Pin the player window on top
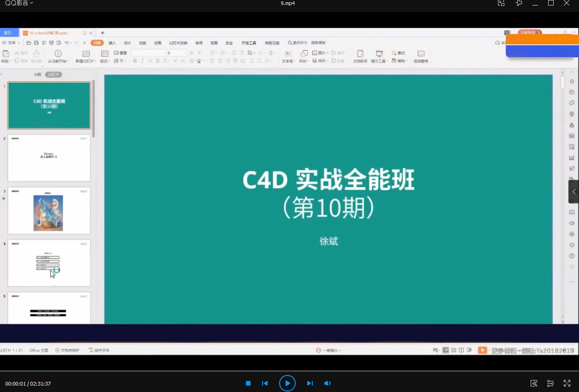 519,3
